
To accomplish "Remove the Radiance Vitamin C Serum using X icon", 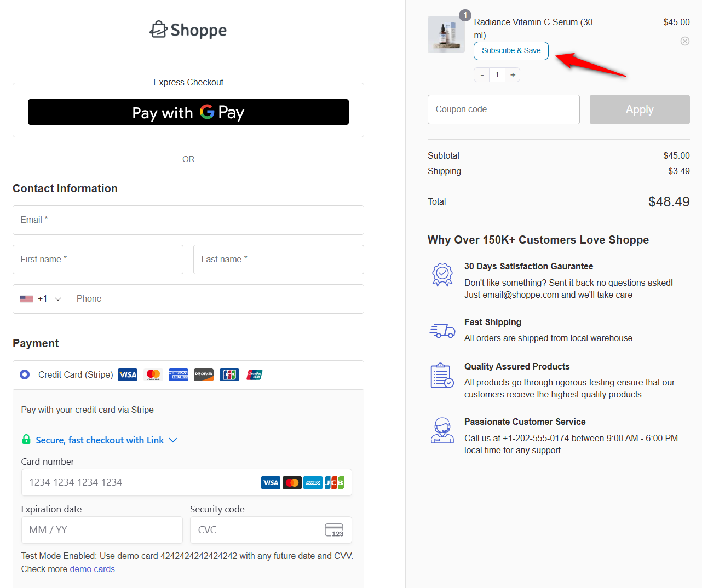I will [684, 41].
